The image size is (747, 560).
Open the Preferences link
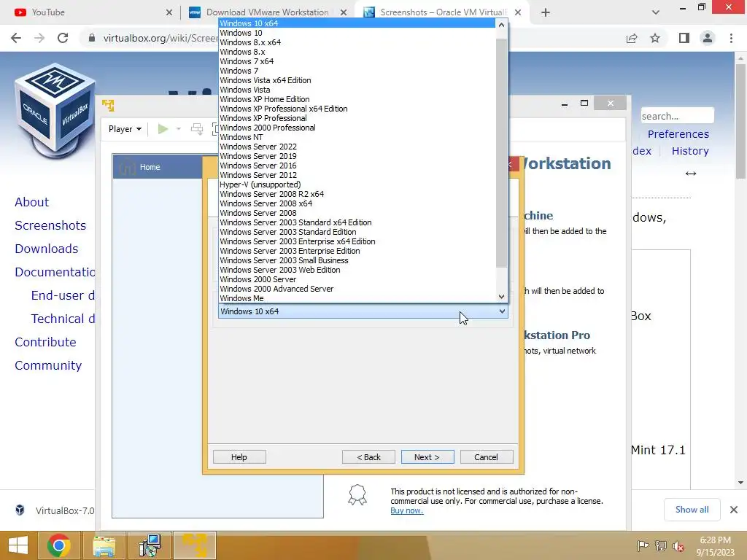(x=678, y=134)
